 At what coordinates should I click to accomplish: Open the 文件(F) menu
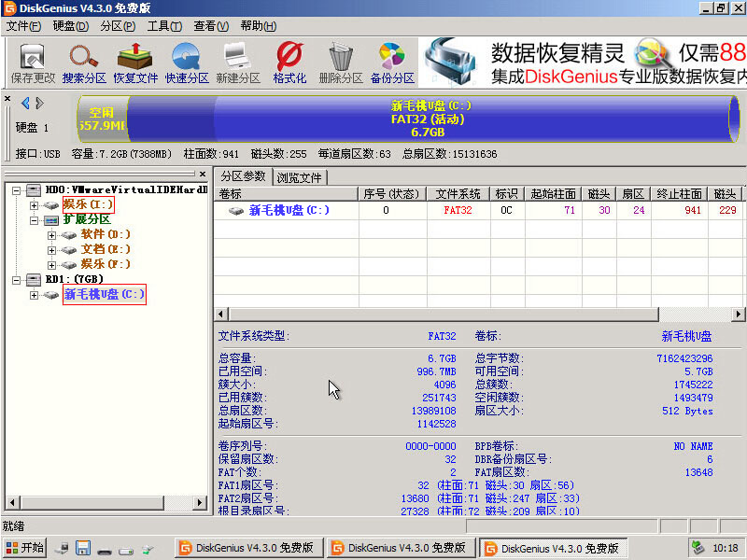[x=23, y=26]
